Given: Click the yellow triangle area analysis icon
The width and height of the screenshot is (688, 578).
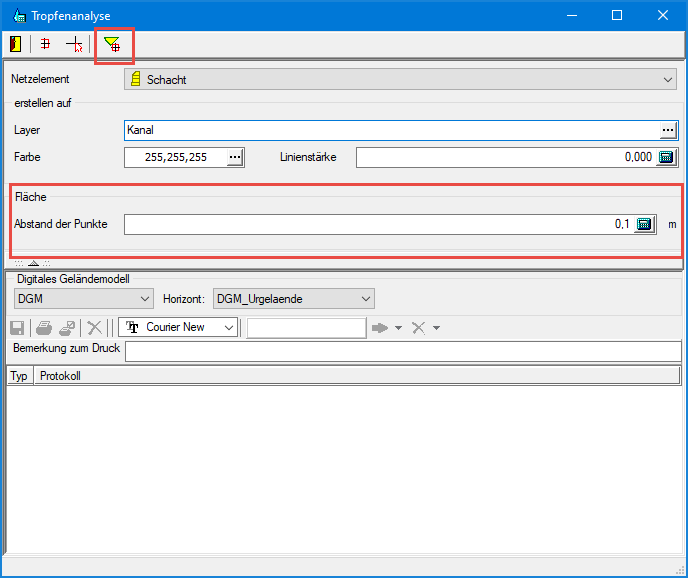Looking at the screenshot, I should pyautogui.click(x=112, y=44).
